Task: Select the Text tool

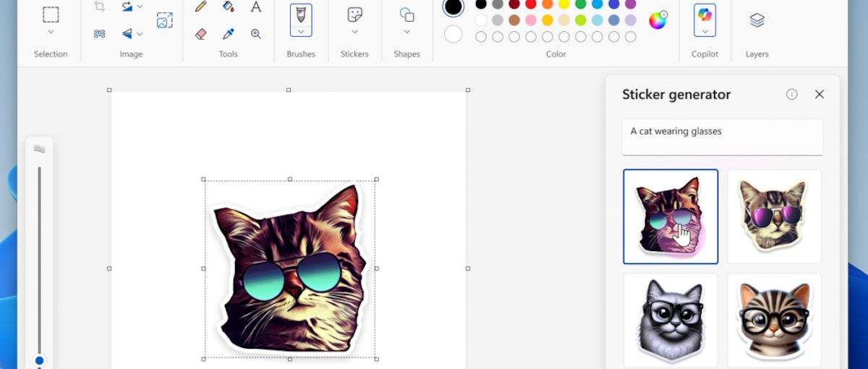Action: click(x=256, y=7)
